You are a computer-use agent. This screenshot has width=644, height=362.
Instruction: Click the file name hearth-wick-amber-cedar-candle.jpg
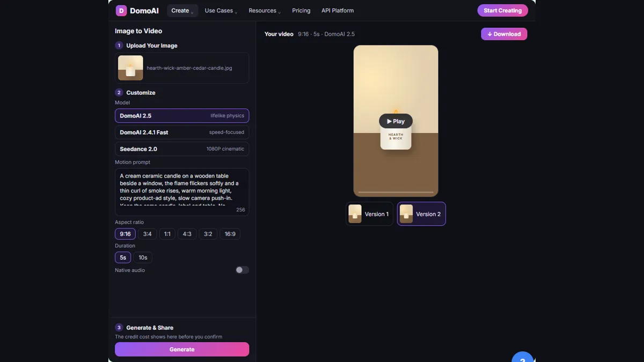pyautogui.click(x=189, y=68)
